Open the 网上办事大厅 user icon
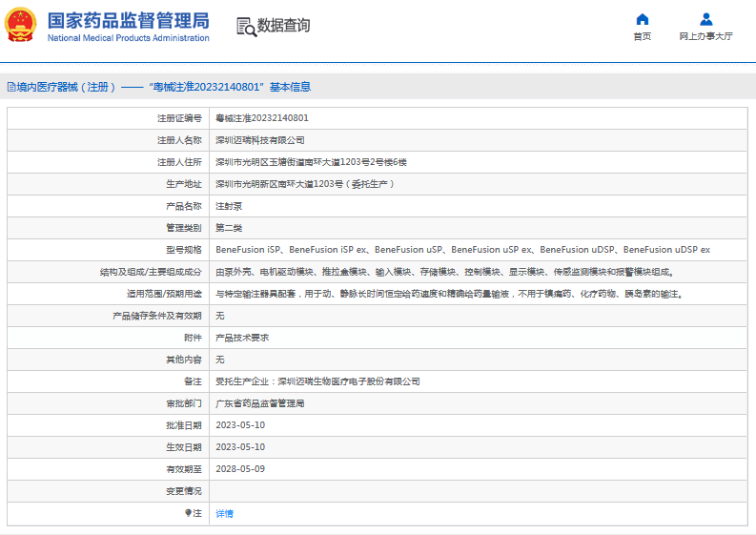Image resolution: width=756 pixels, height=535 pixels. click(705, 19)
